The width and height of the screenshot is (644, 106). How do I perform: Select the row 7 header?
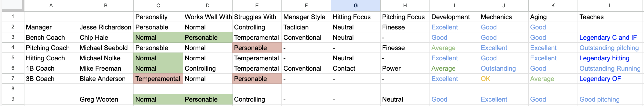pos(12,78)
